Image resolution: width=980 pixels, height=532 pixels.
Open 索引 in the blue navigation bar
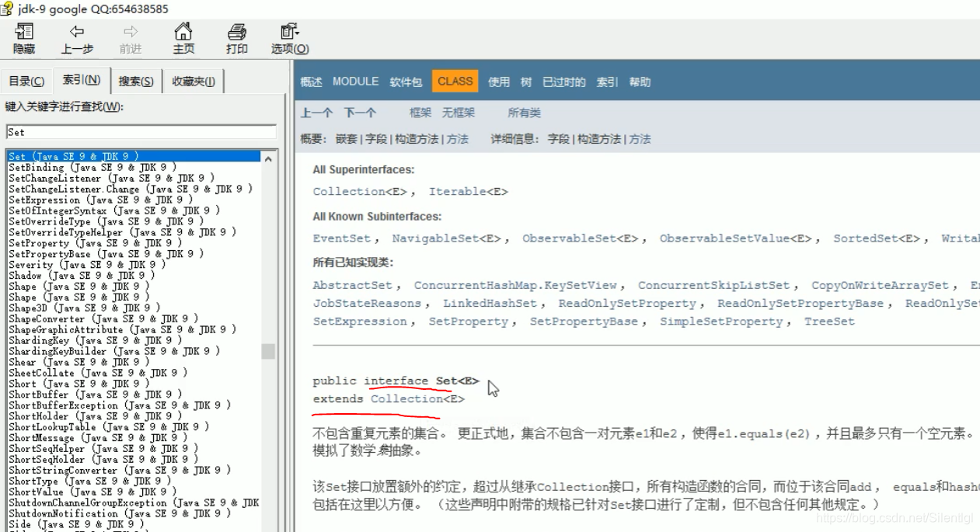(607, 82)
